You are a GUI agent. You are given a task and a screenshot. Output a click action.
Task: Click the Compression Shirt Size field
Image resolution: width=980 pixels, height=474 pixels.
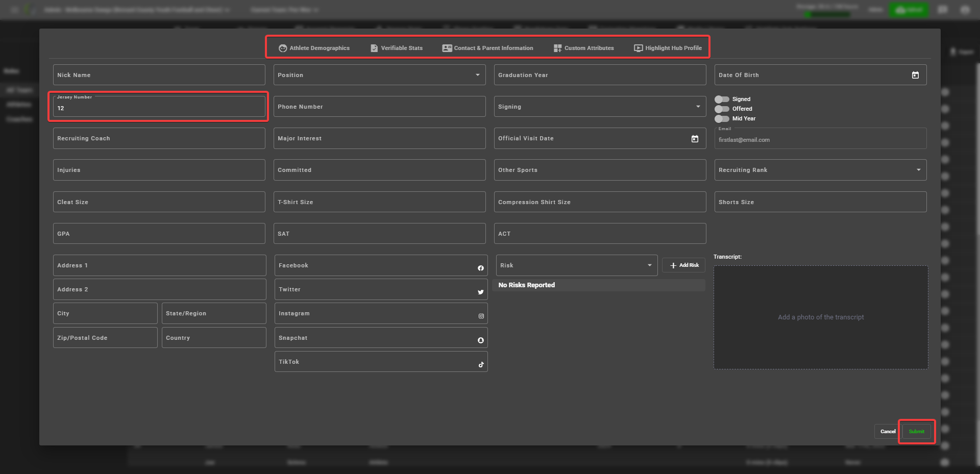click(x=600, y=202)
